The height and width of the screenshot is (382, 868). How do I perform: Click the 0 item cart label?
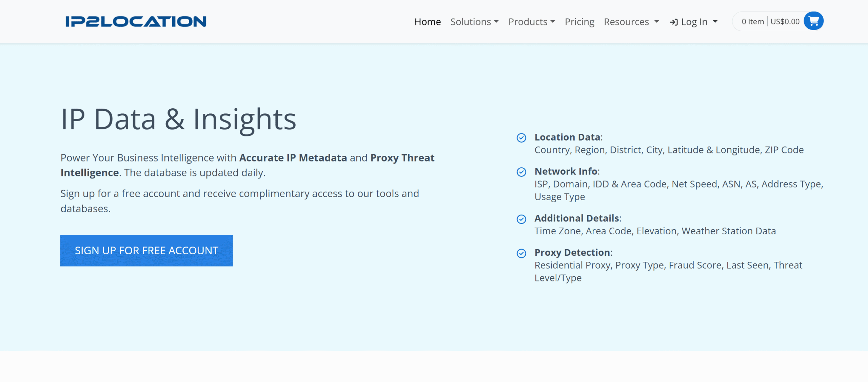753,22
